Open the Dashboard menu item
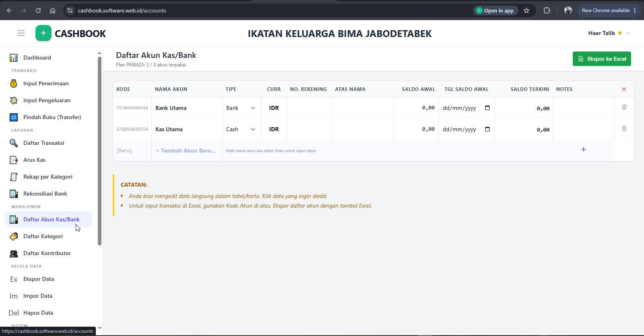The image size is (644, 336). point(48,58)
